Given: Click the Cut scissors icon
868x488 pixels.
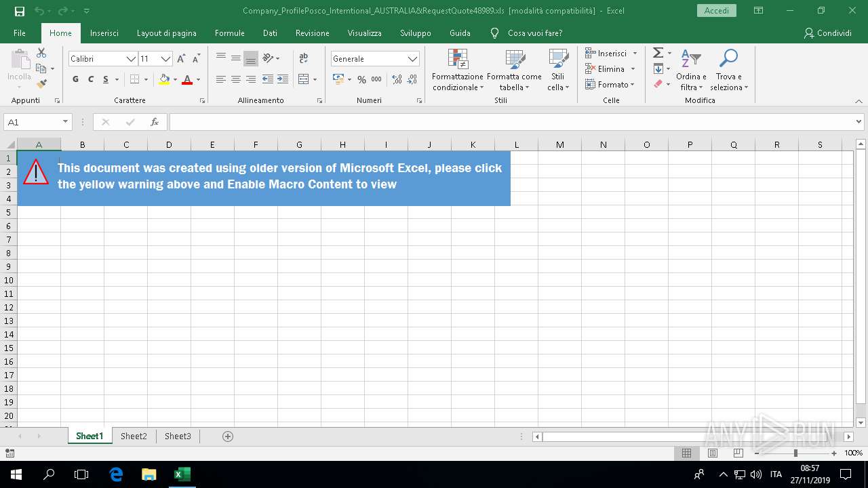Looking at the screenshot, I should pyautogui.click(x=41, y=53).
